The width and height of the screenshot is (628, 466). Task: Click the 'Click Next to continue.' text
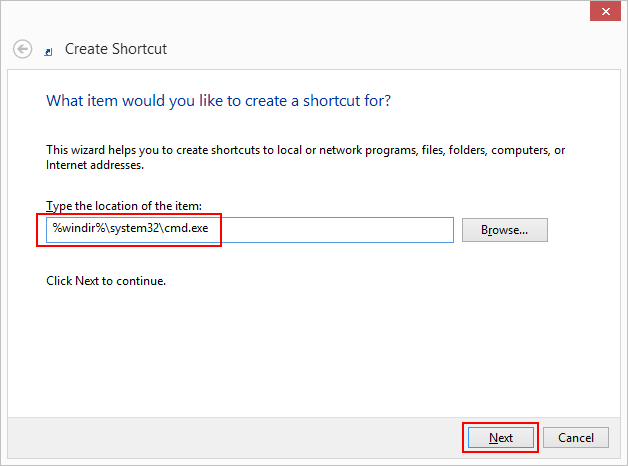tap(106, 281)
